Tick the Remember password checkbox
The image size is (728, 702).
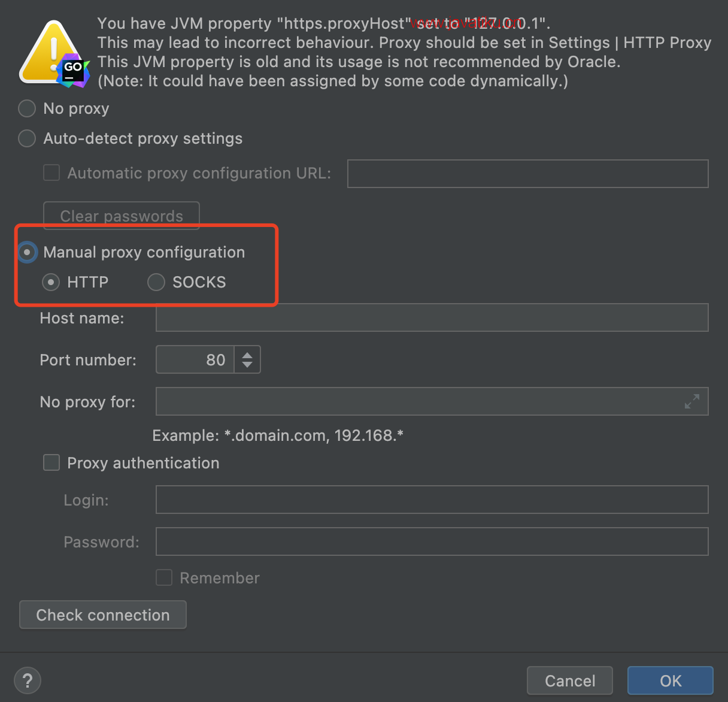164,577
